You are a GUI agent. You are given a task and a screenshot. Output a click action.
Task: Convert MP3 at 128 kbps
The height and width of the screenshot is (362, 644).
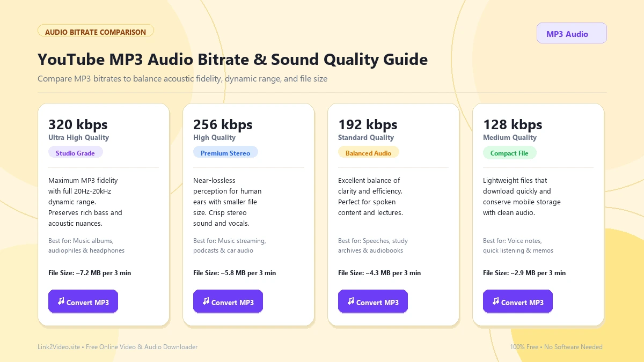[518, 301]
